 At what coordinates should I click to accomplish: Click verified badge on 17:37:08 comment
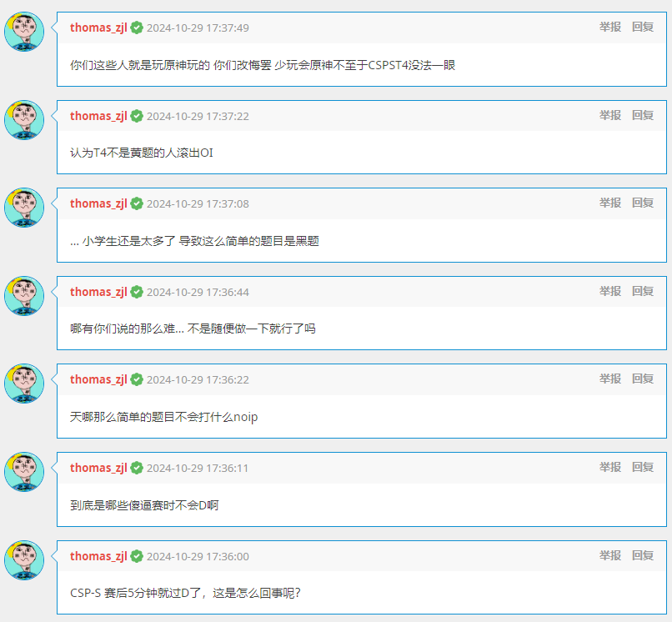pos(137,203)
